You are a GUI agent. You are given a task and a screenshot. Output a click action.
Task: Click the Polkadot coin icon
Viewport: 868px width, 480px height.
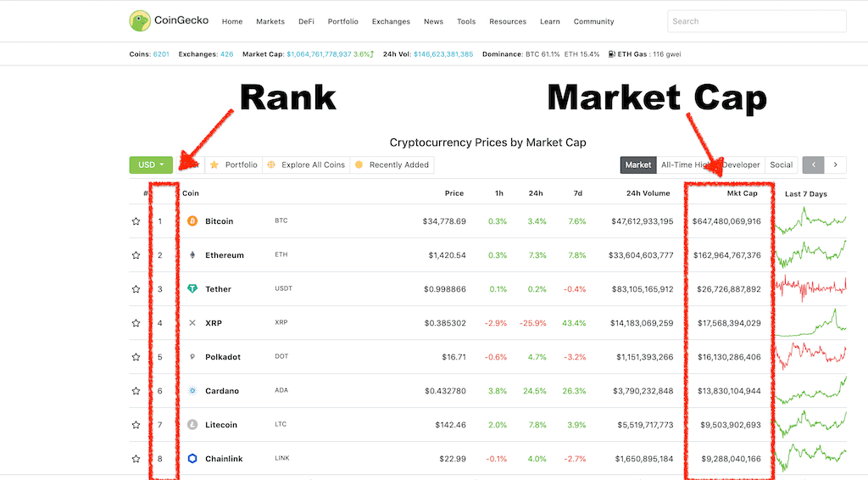tap(192, 356)
